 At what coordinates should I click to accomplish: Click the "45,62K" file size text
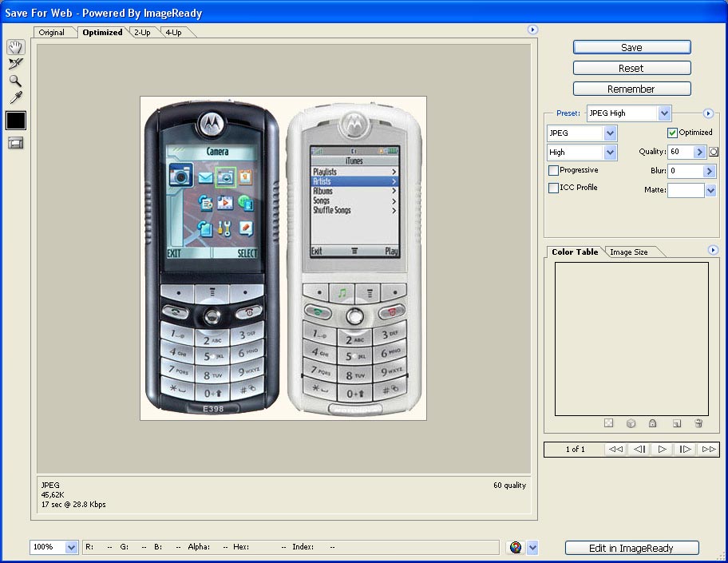53,494
